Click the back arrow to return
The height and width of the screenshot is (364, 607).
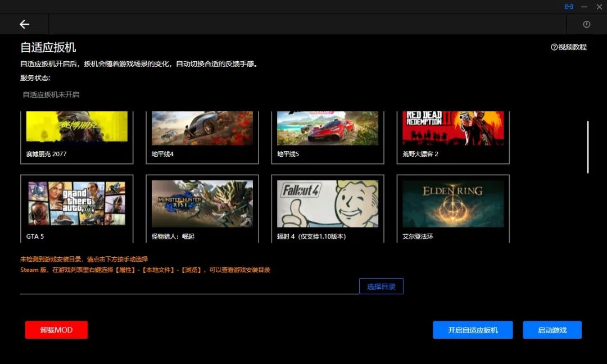point(24,24)
